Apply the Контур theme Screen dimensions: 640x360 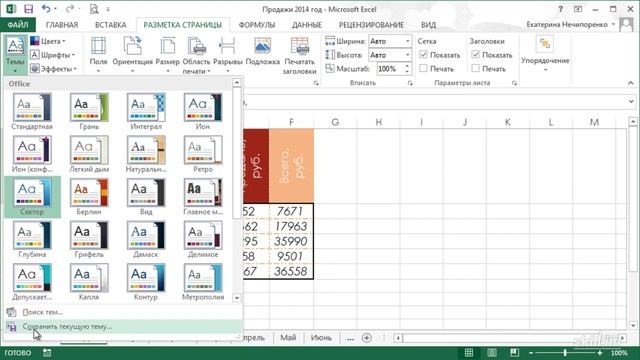[146, 282]
